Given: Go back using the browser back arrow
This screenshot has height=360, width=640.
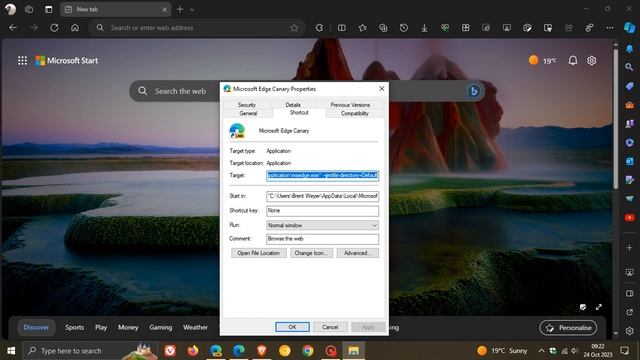Looking at the screenshot, I should click(13, 28).
